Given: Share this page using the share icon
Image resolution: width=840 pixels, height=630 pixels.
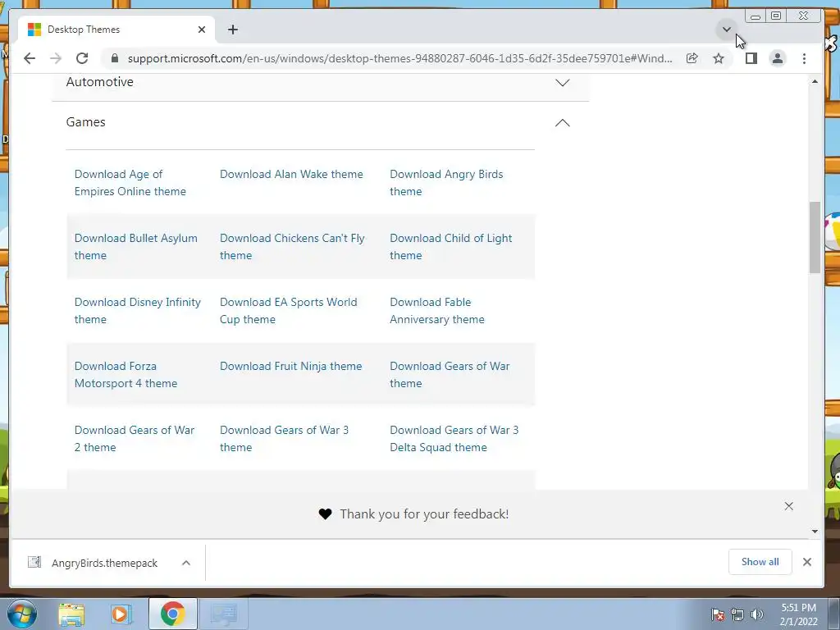Looking at the screenshot, I should [692, 58].
